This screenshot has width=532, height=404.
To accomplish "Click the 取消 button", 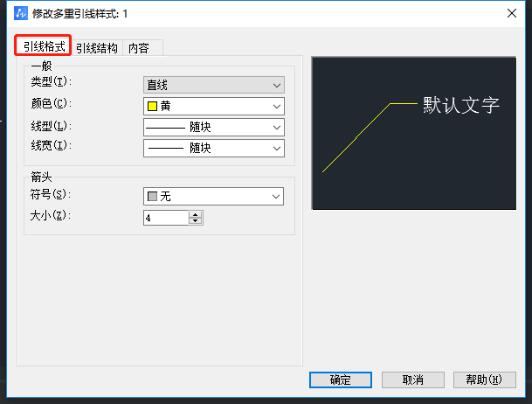I will [x=413, y=380].
